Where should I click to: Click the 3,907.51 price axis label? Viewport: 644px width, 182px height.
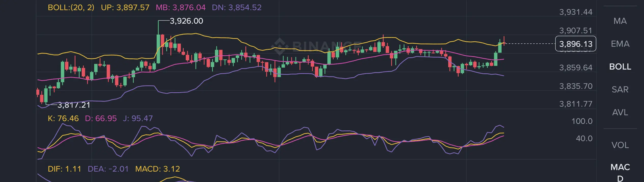[576, 30]
